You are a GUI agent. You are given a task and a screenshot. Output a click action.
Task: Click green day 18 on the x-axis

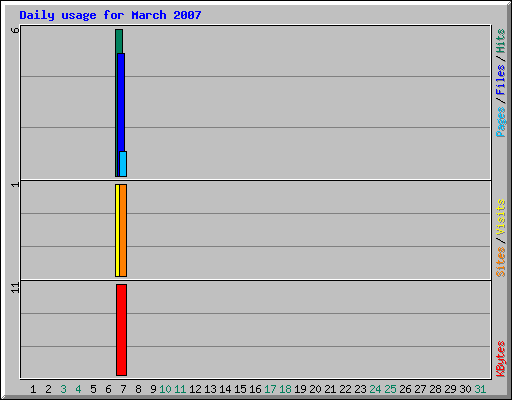click(x=285, y=389)
